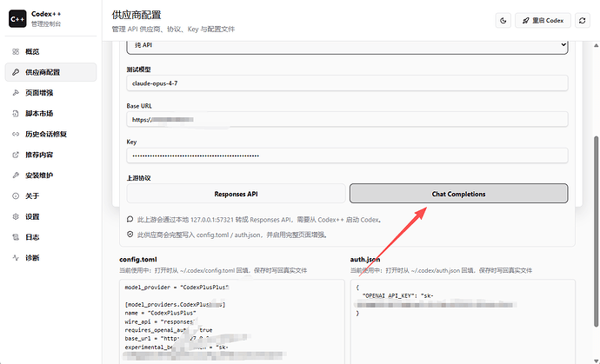Open 日志 sidebar entry
Image resolution: width=600 pixels, height=364 pixels.
coord(50,237)
